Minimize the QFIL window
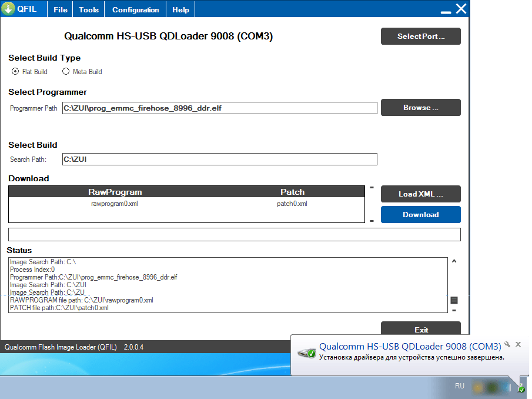532x399 pixels. 446,12
